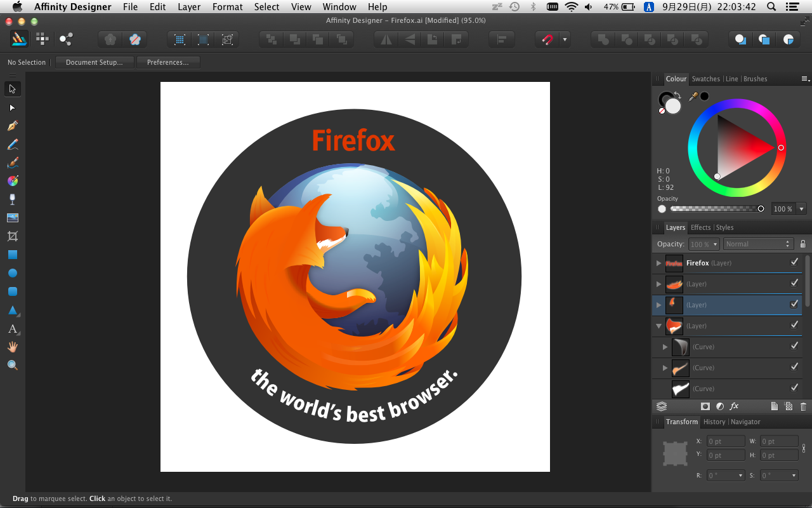Expand the second layer in list
Image resolution: width=812 pixels, height=508 pixels.
(x=658, y=284)
